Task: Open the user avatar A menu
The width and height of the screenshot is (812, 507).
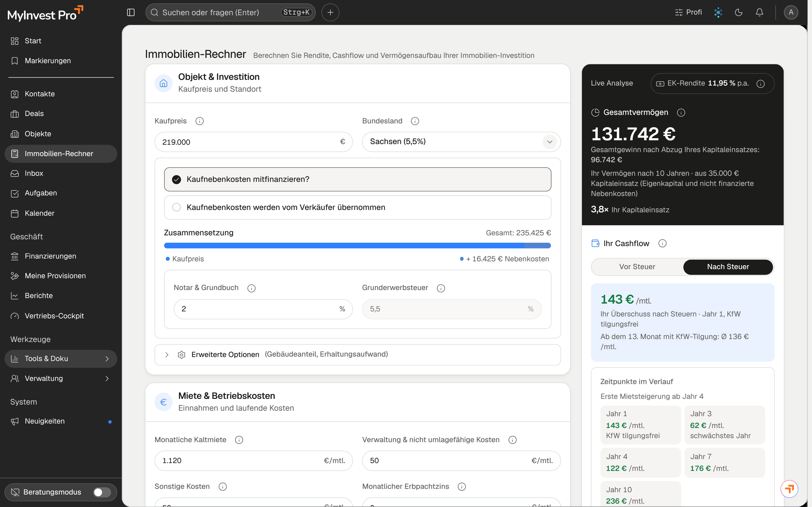Action: pyautogui.click(x=791, y=12)
